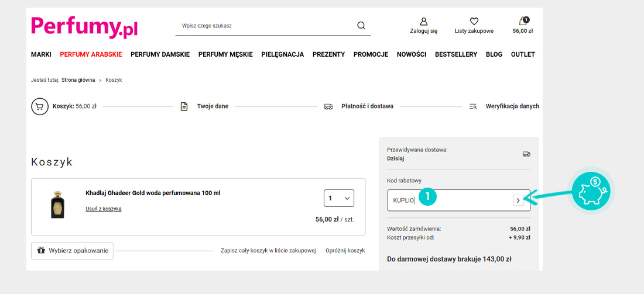Click the delivery truck icon beside Dzisiaj
The image size is (644, 294).
526,154
